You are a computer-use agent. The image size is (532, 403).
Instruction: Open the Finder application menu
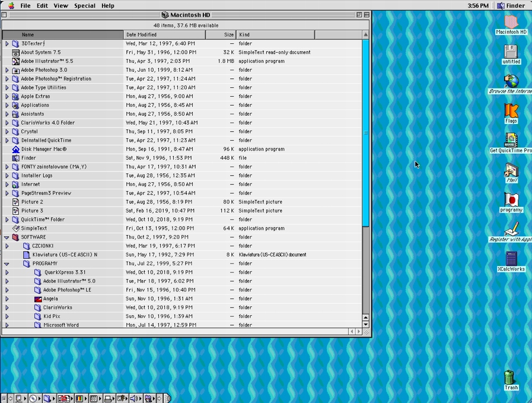click(511, 6)
